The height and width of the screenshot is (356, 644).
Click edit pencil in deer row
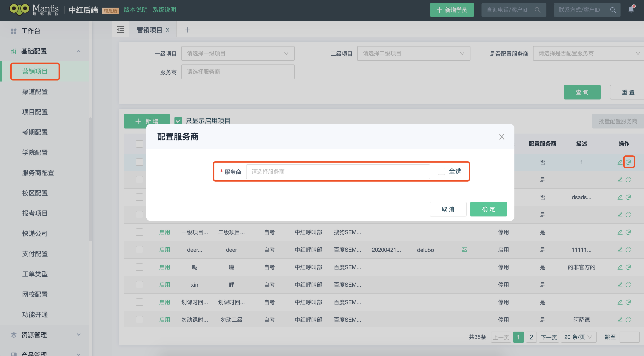(620, 250)
